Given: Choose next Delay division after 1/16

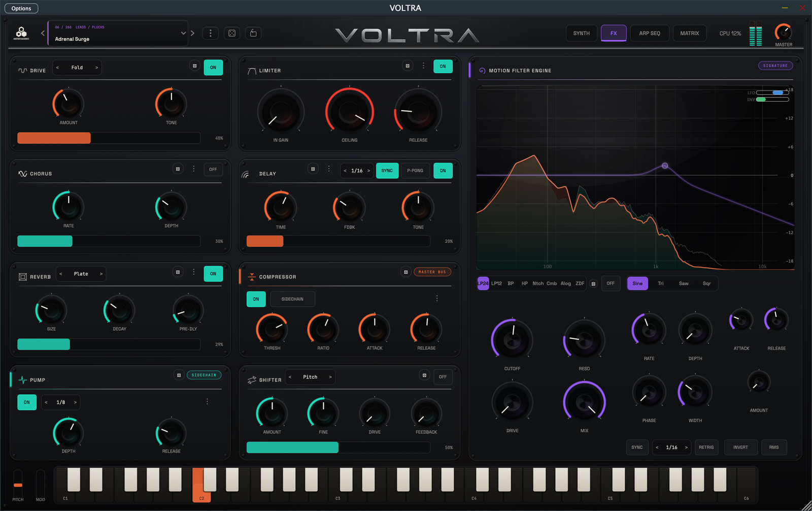Looking at the screenshot, I should tap(368, 171).
